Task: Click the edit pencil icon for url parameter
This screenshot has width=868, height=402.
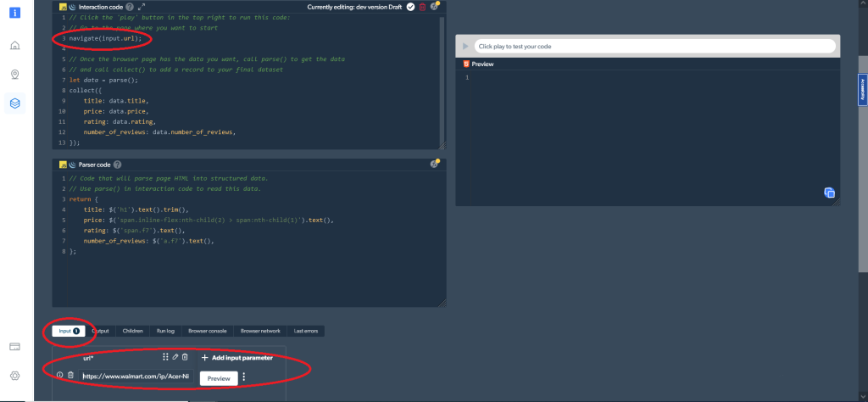Action: (175, 358)
